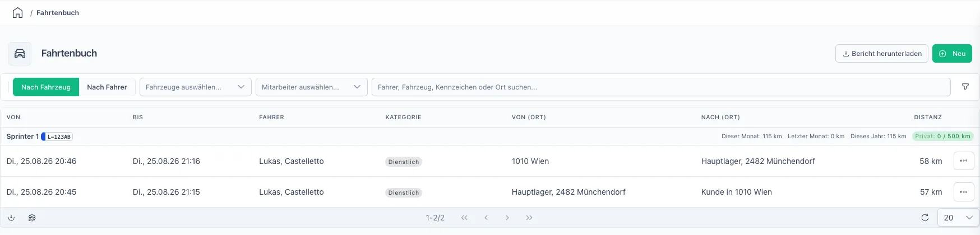The width and height of the screenshot is (980, 235).
Task: Go to last page of results
Action: (529, 218)
